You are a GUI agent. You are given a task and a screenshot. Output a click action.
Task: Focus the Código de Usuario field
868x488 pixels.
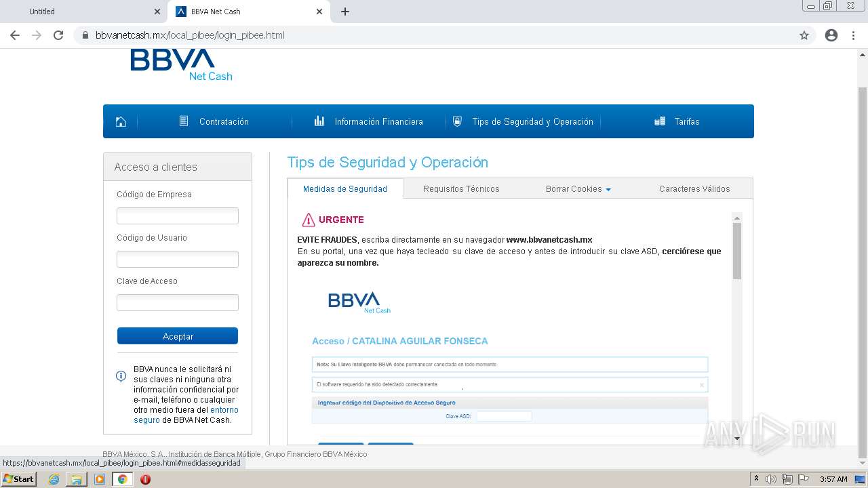178,259
